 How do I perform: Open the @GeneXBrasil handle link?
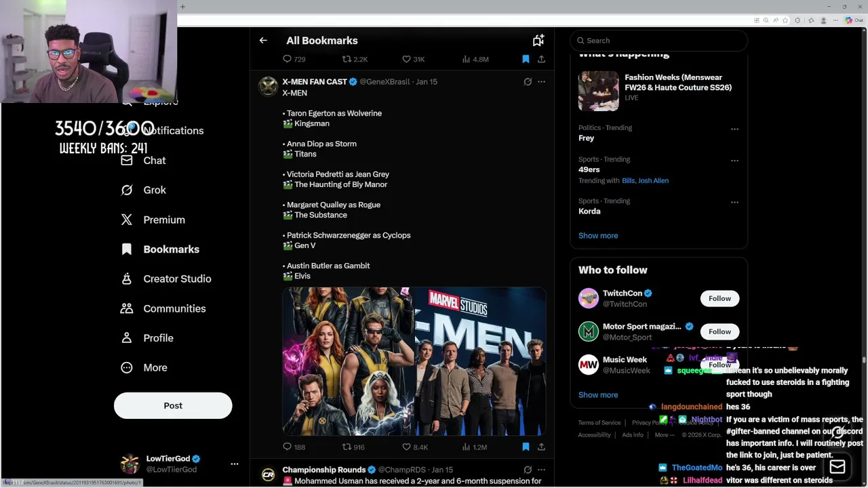click(384, 82)
